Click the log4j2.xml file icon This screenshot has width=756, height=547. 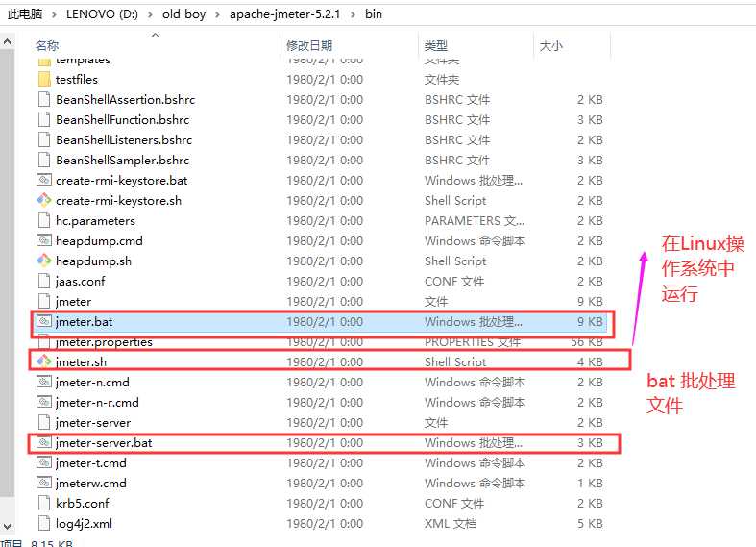point(44,523)
